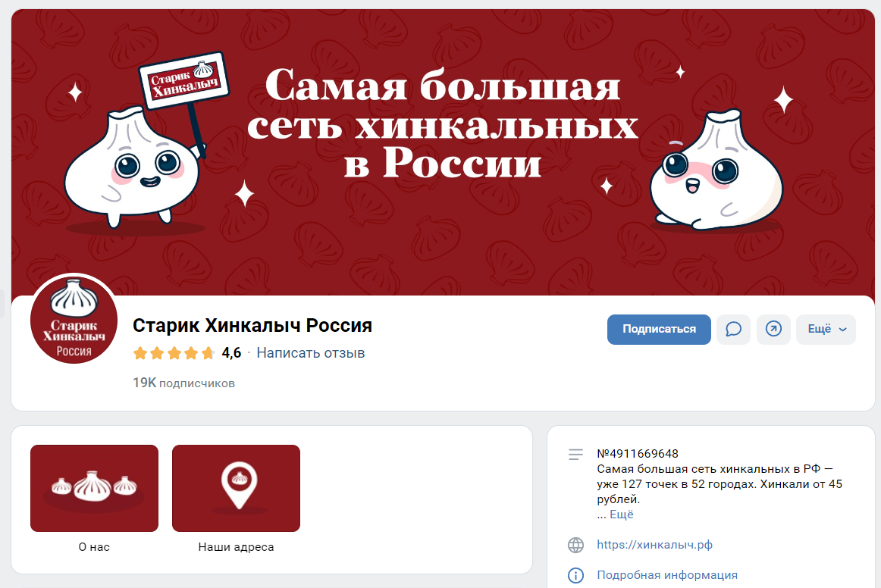Click the cover banner image

tap(444, 152)
